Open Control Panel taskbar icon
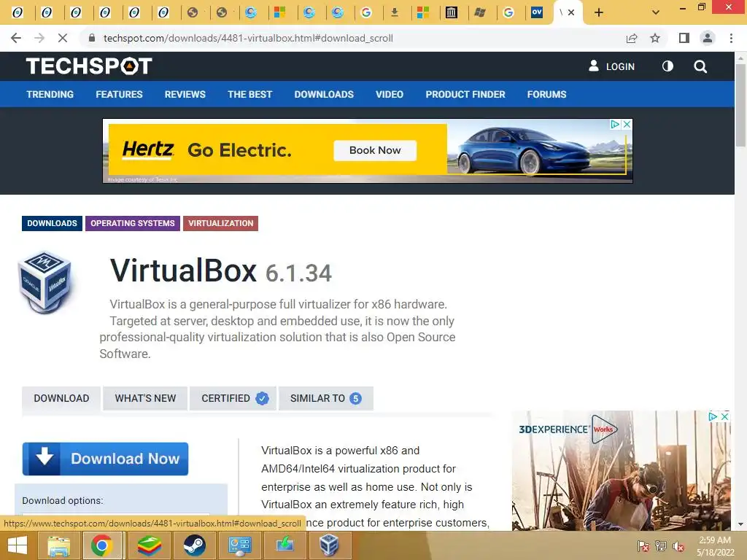747x560 pixels. [x=239, y=545]
